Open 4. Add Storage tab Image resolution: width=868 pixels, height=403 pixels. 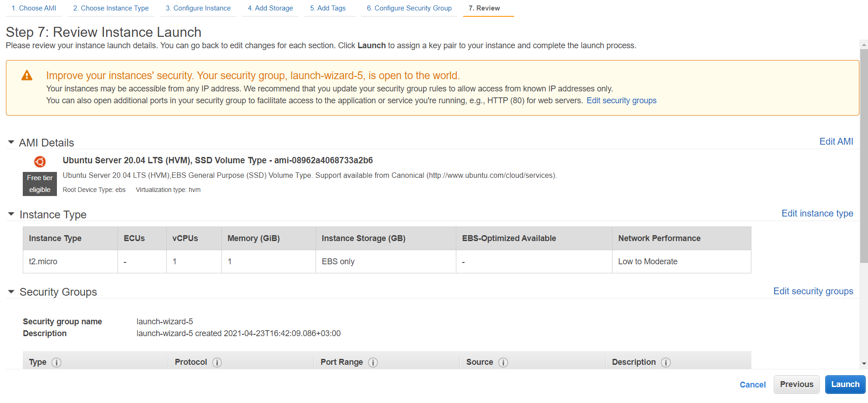click(x=271, y=8)
